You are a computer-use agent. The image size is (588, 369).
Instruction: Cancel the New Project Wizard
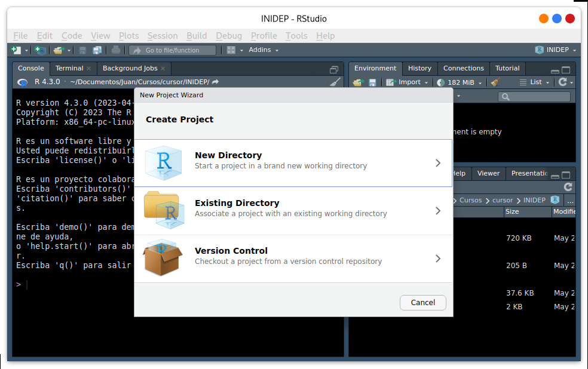422,303
